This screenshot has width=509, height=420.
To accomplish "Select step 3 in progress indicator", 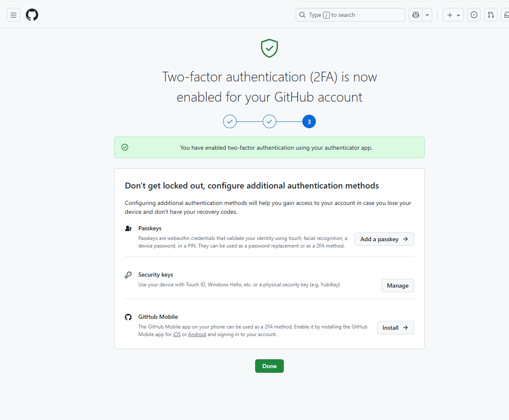I will click(x=309, y=121).
